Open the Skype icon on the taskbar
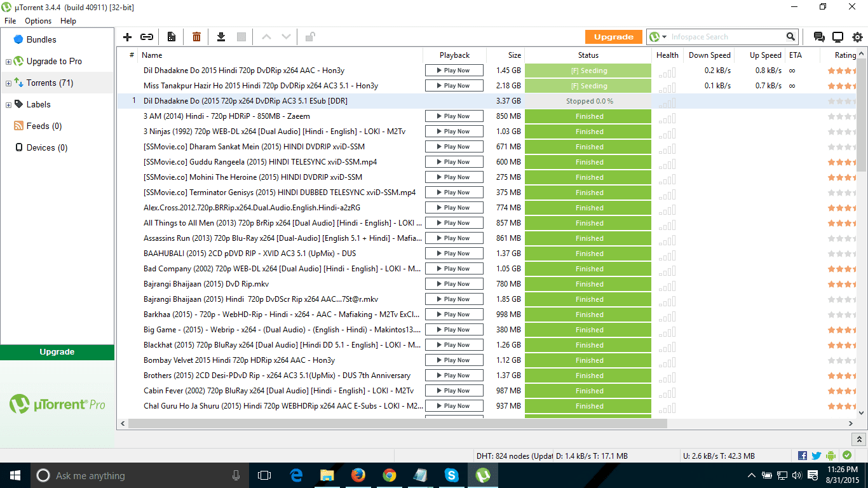This screenshot has width=868, height=488. coord(452,475)
